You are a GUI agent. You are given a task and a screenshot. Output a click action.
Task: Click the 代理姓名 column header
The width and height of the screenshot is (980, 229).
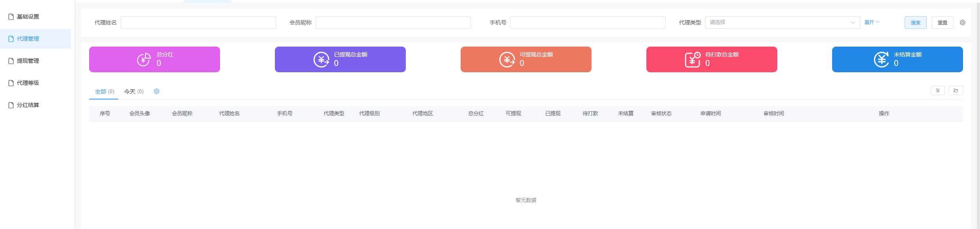tap(230, 113)
